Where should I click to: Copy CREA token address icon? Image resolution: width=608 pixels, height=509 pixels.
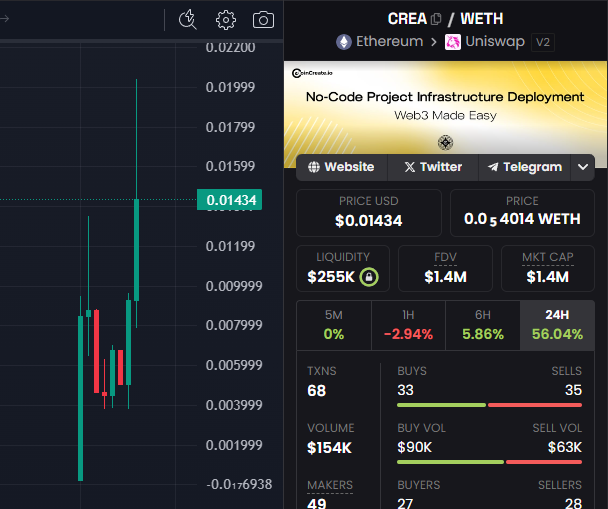436,19
